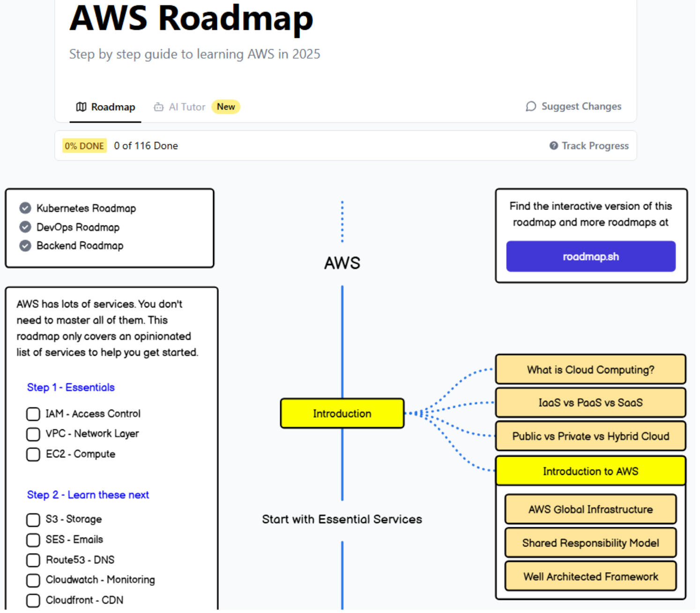700x613 pixels.
Task: Click the roadmap.sh button
Action: [591, 256]
